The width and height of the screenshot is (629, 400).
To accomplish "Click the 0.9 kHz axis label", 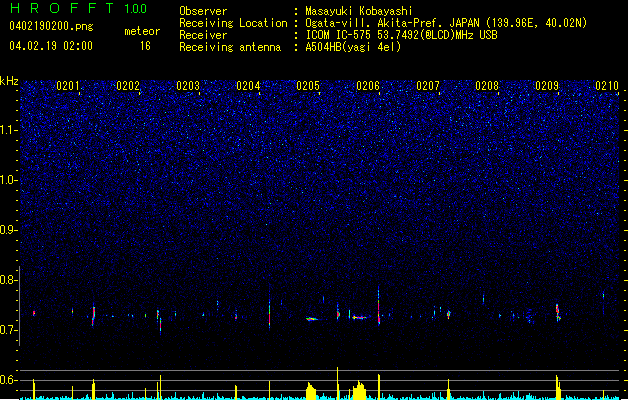I will 9,230.
